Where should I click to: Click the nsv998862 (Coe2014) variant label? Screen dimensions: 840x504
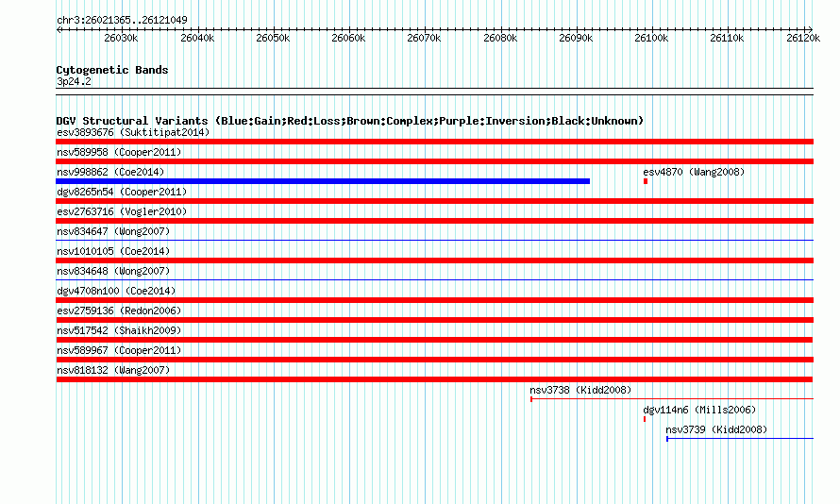click(x=110, y=172)
